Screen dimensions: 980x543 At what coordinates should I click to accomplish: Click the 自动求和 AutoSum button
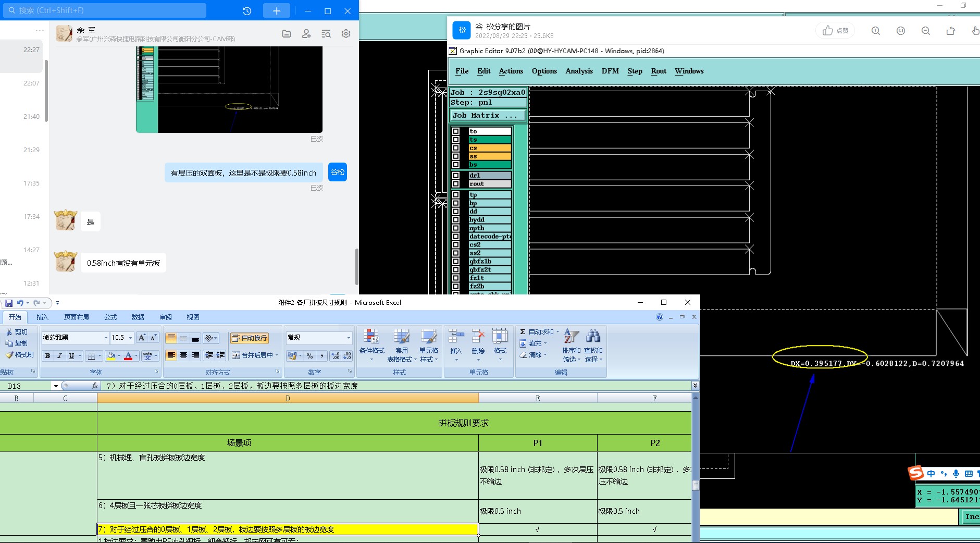(539, 331)
